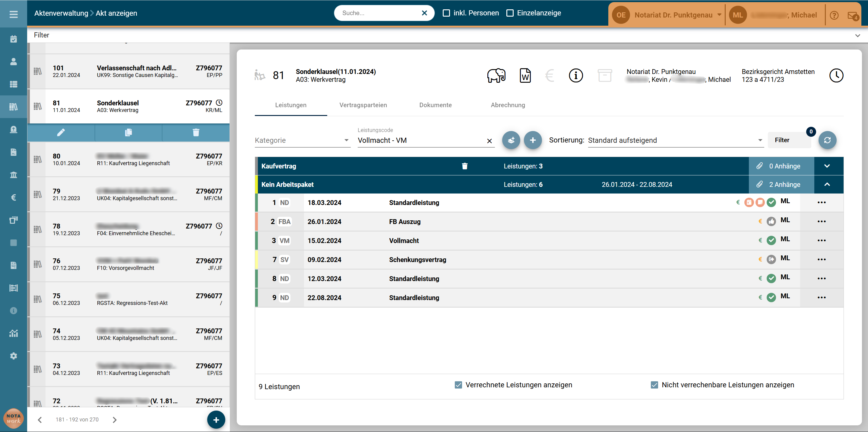
Task: Click the layers add work package button
Action: [511, 140]
